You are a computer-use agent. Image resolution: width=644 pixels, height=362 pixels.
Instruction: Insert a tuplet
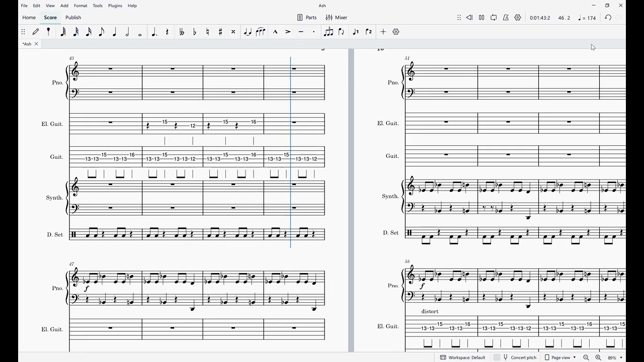(x=329, y=32)
